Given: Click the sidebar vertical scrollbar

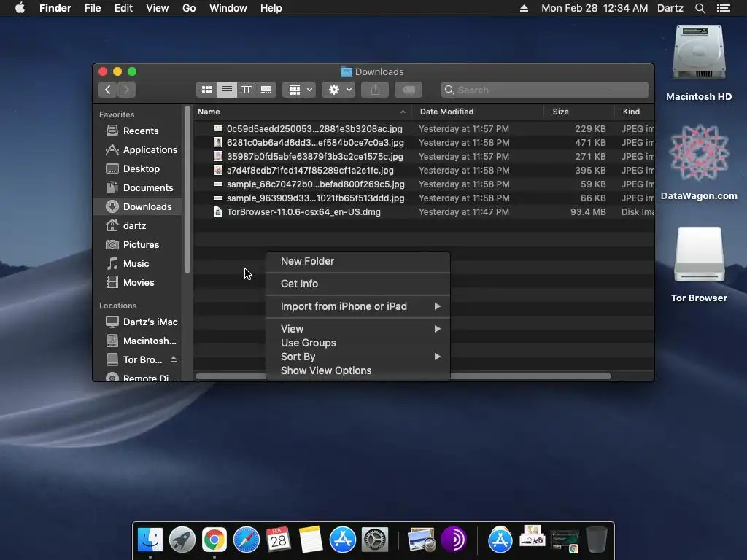Looking at the screenshot, I should coord(187,190).
